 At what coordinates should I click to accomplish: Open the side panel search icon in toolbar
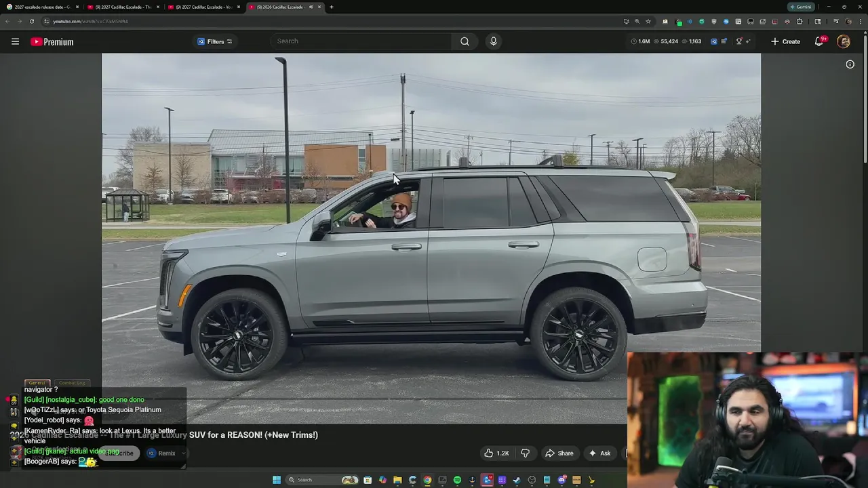(818, 21)
